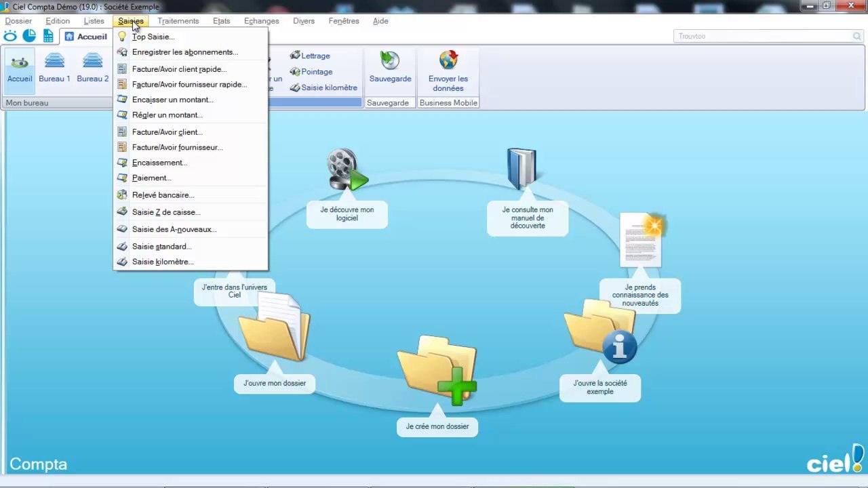Select Encaissement in the Saisies menu

191,163
